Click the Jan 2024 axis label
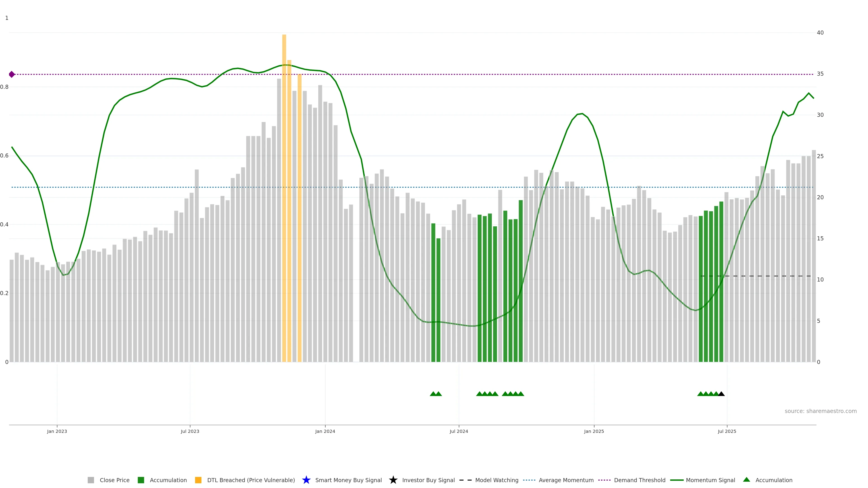The image size is (868, 488). click(325, 431)
